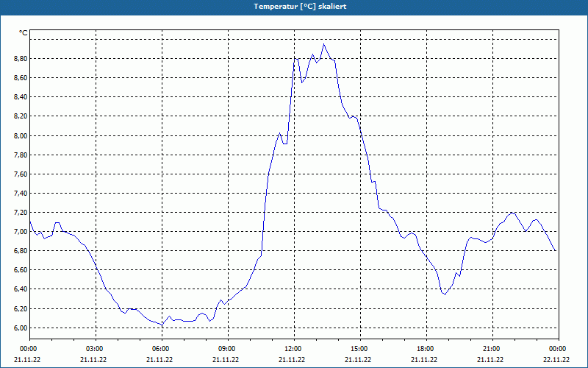Click the 09:00 time axis label
Viewport: 588px width, 368px height.
pos(228,349)
